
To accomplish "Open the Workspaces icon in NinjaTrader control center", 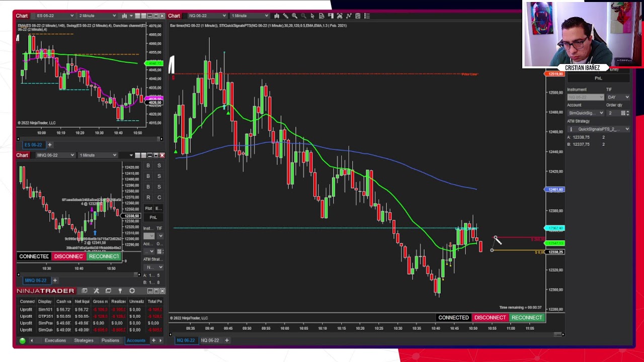I will click(x=108, y=291).
